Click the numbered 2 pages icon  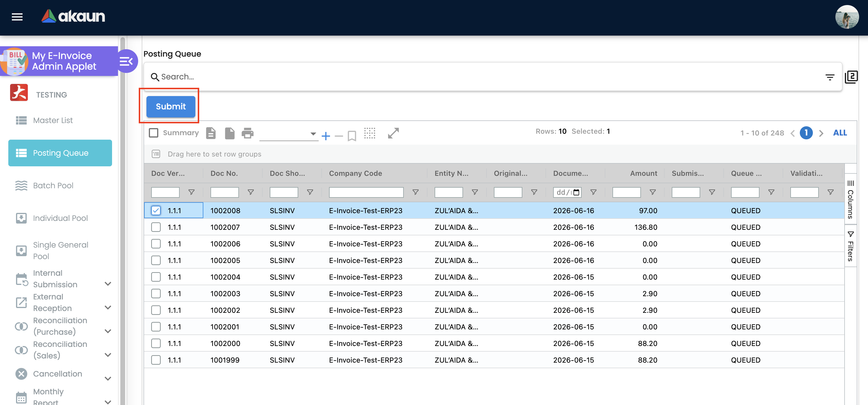click(x=851, y=77)
